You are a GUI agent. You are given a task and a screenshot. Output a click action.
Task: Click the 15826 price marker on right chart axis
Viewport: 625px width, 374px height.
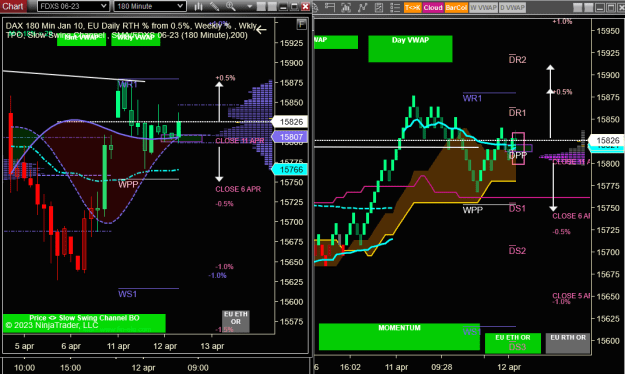(606, 140)
